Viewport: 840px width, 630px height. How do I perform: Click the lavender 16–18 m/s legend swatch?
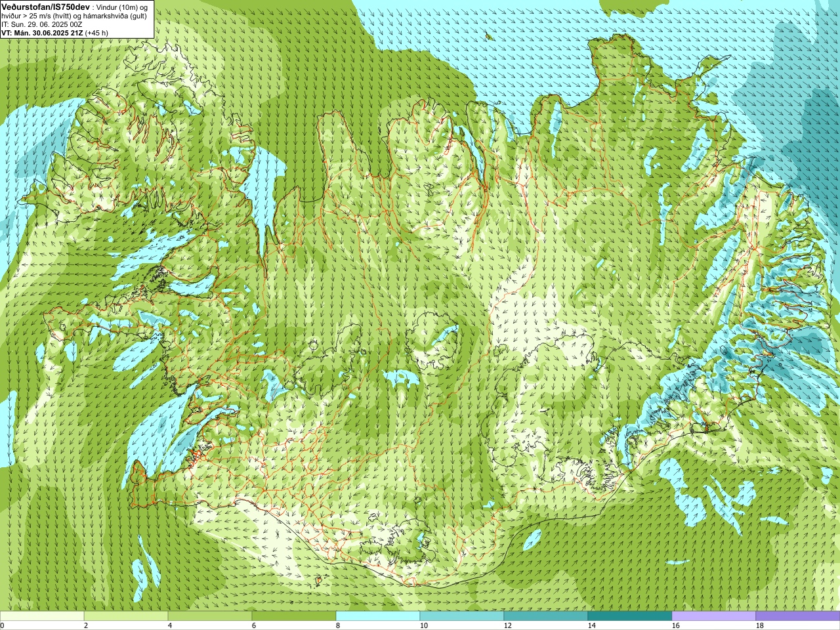pyautogui.click(x=714, y=617)
